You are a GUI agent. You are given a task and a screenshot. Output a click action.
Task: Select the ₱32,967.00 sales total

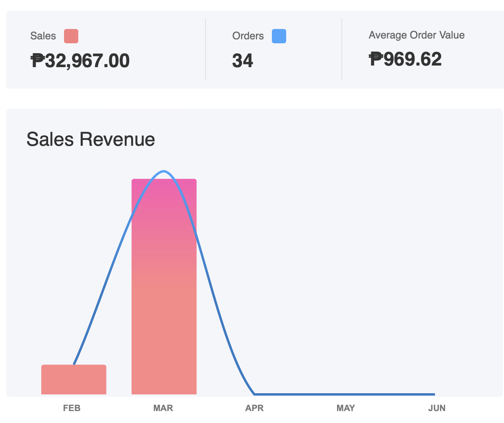click(80, 61)
